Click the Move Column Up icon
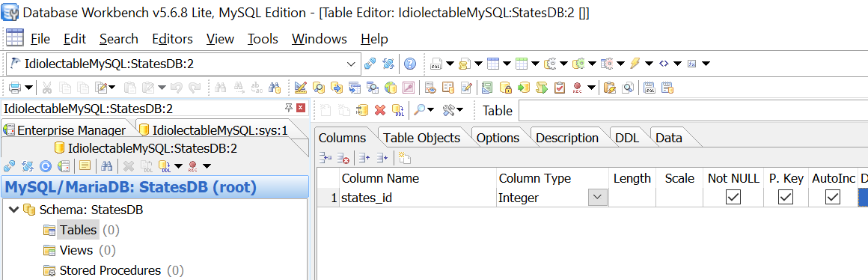The height and width of the screenshot is (280, 868). point(364,159)
